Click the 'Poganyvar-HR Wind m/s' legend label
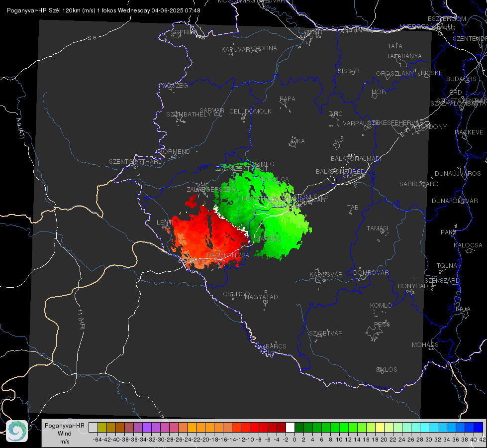 click(65, 434)
